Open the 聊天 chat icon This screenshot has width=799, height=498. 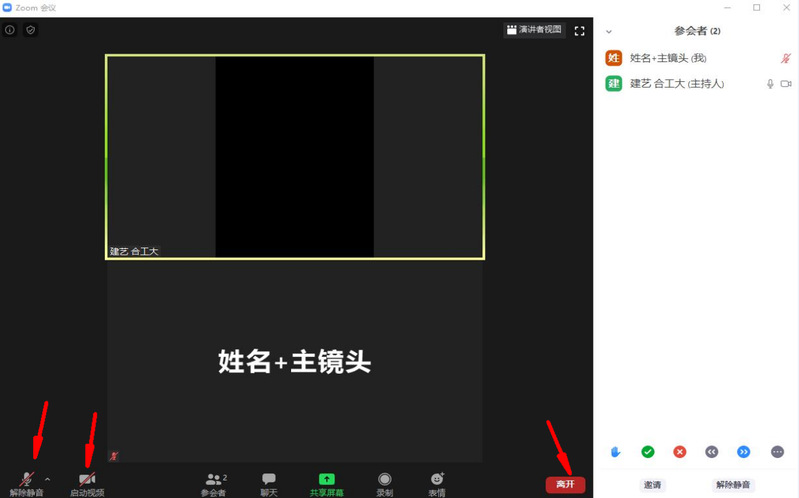pyautogui.click(x=268, y=480)
